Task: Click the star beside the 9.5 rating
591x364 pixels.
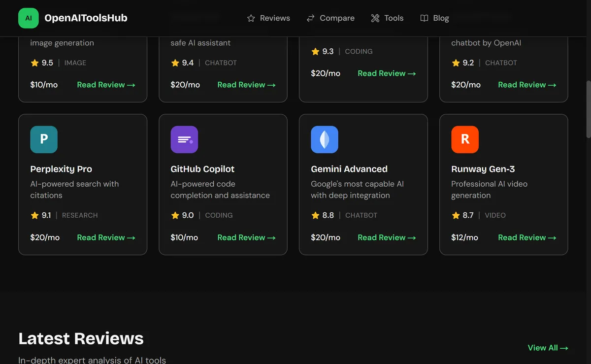Action: (34, 63)
